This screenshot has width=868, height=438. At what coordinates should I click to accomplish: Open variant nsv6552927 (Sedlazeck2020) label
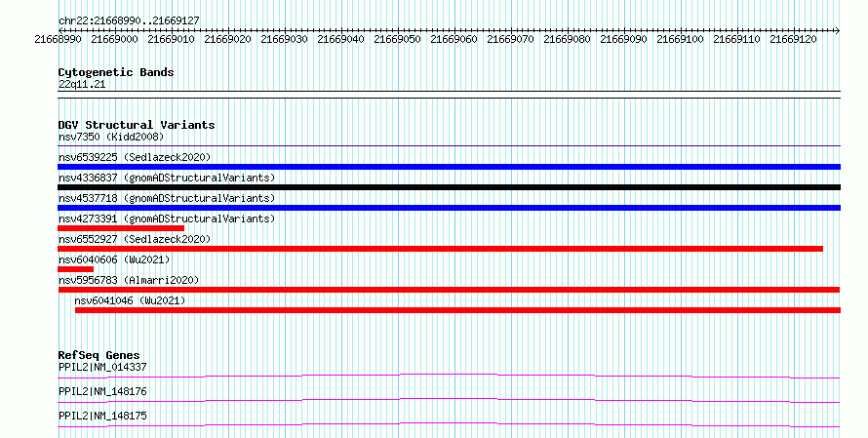[135, 239]
